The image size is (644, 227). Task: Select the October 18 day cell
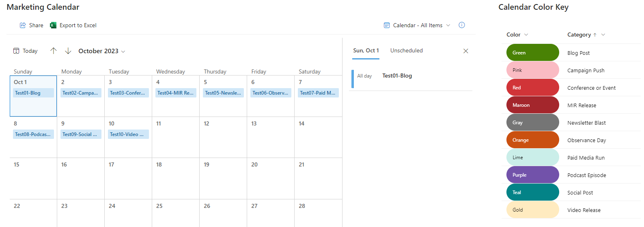click(x=175, y=179)
